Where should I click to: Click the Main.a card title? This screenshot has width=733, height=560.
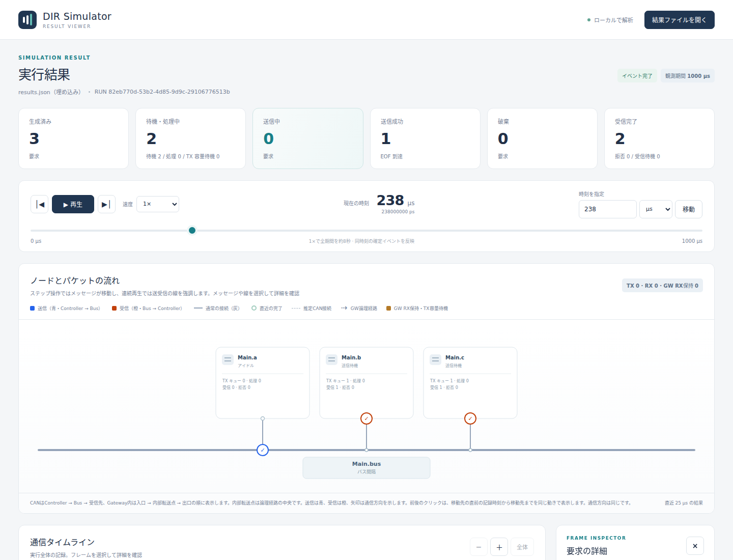(x=247, y=357)
